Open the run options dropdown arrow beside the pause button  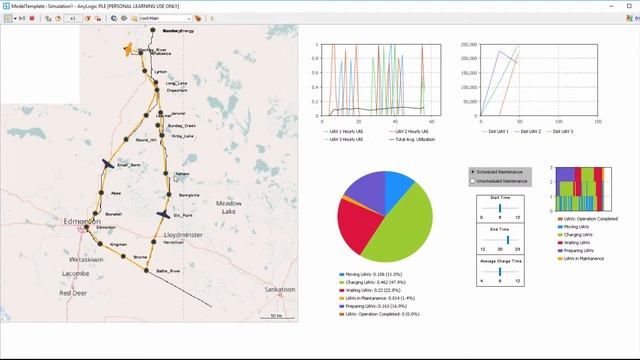tap(15, 19)
